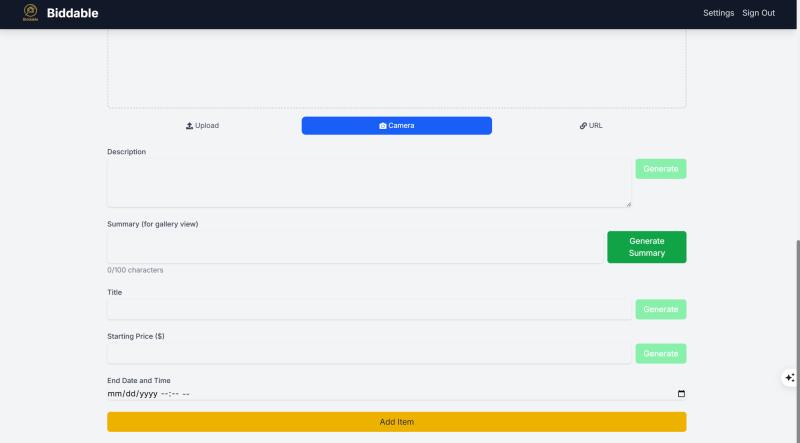Click the End Date and Time field
This screenshot has height=443, width=800.
pyautogui.click(x=396, y=393)
